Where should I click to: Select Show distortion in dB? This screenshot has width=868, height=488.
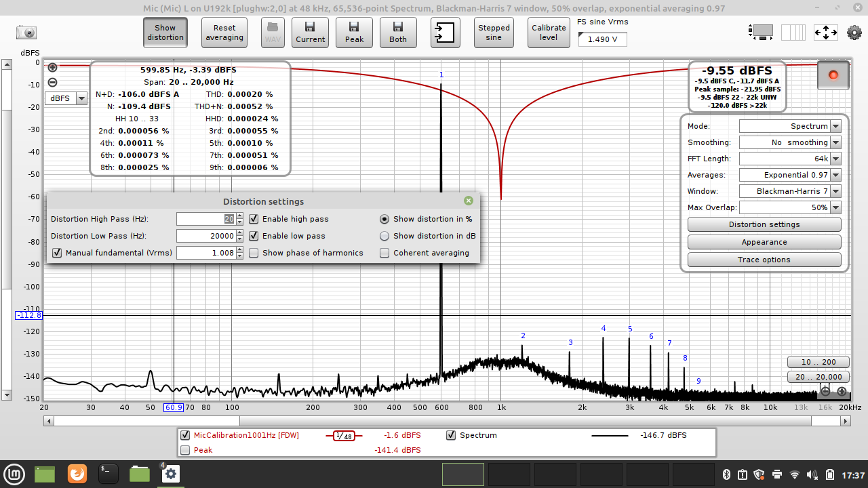[384, 236]
